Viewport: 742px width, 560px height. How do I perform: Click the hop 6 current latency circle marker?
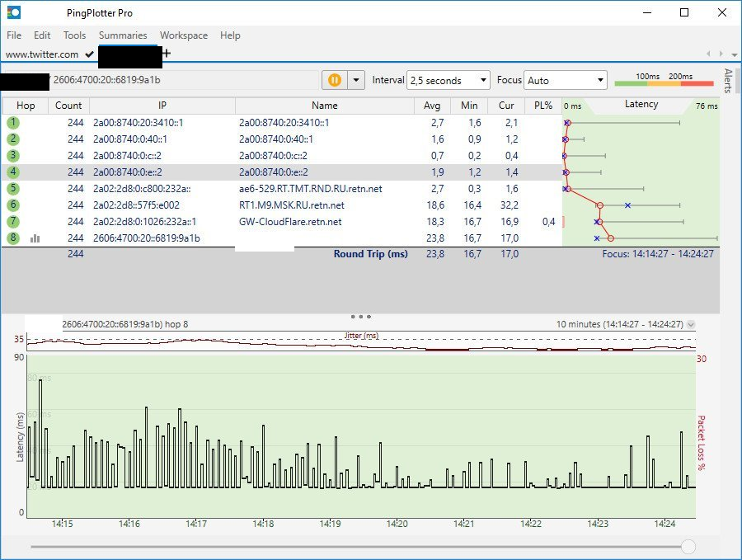click(x=599, y=205)
